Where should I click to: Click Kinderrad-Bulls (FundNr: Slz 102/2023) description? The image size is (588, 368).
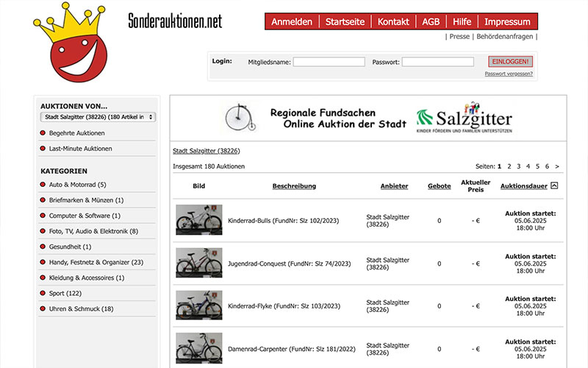[x=284, y=220]
